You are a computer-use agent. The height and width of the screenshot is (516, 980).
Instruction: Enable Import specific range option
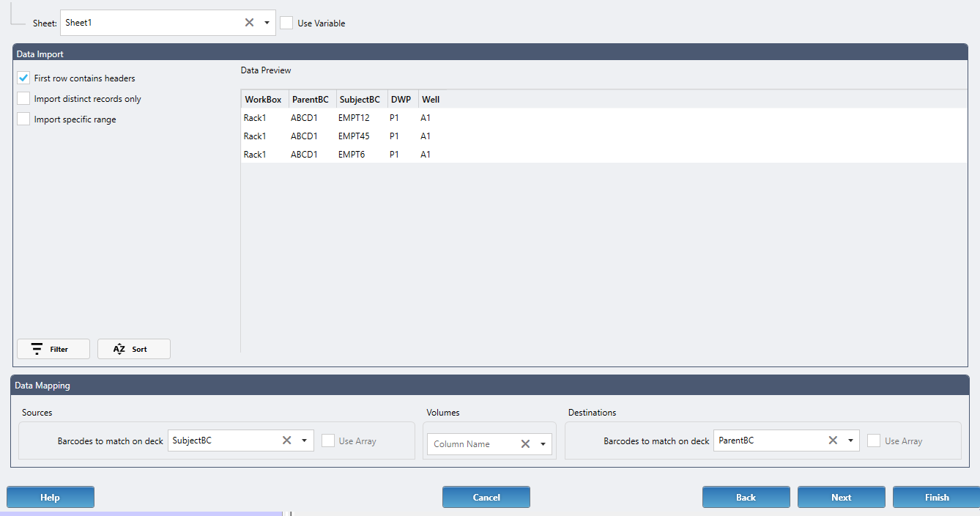tap(23, 119)
